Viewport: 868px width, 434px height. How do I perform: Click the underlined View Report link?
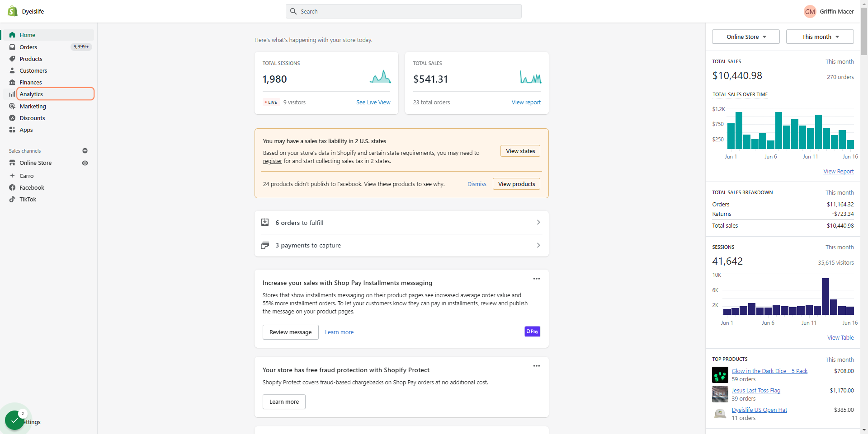(x=839, y=172)
